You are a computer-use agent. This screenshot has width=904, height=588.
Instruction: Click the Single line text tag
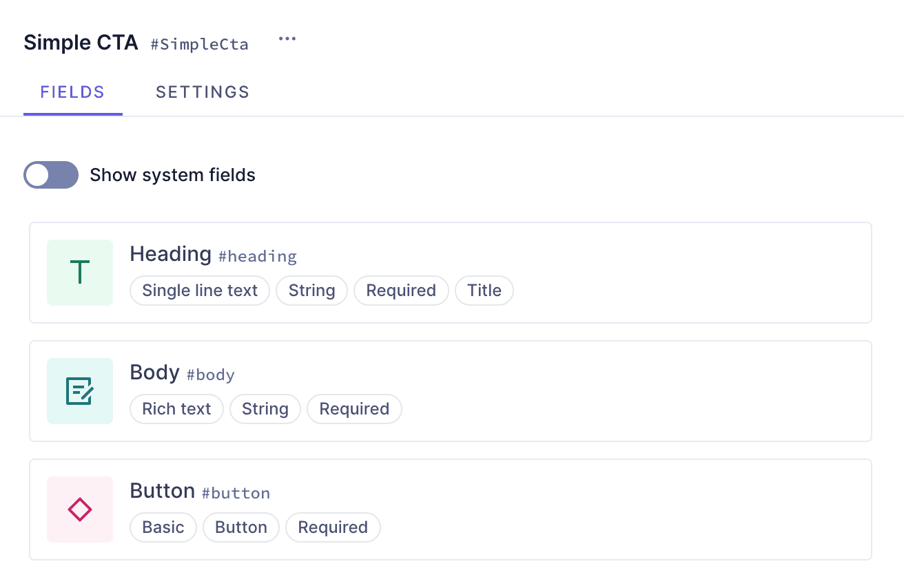200,291
